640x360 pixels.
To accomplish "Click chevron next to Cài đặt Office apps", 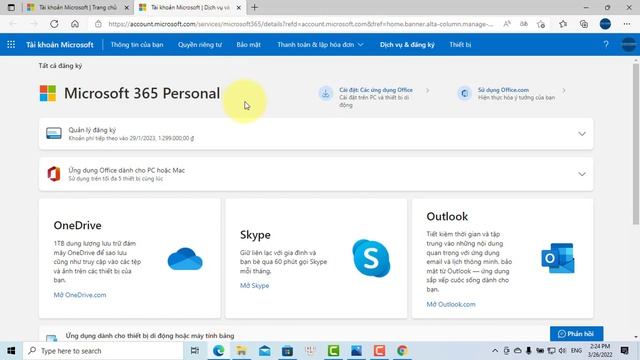I will [427, 90].
